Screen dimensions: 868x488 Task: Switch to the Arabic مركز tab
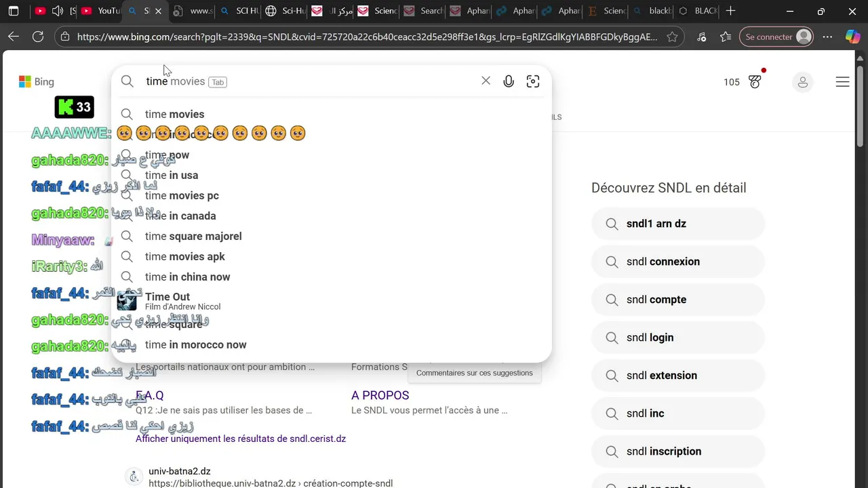tap(330, 11)
